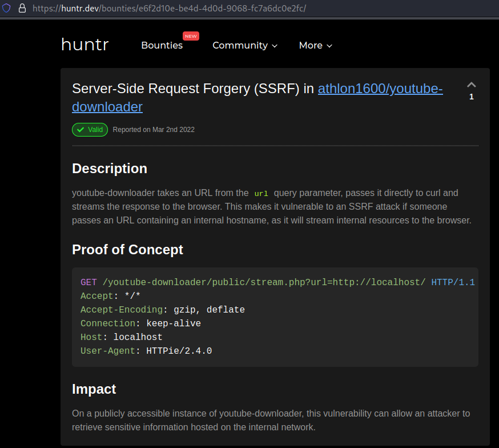499x448 pixels.
Task: Open the Bounties menu item
Action: (x=162, y=45)
